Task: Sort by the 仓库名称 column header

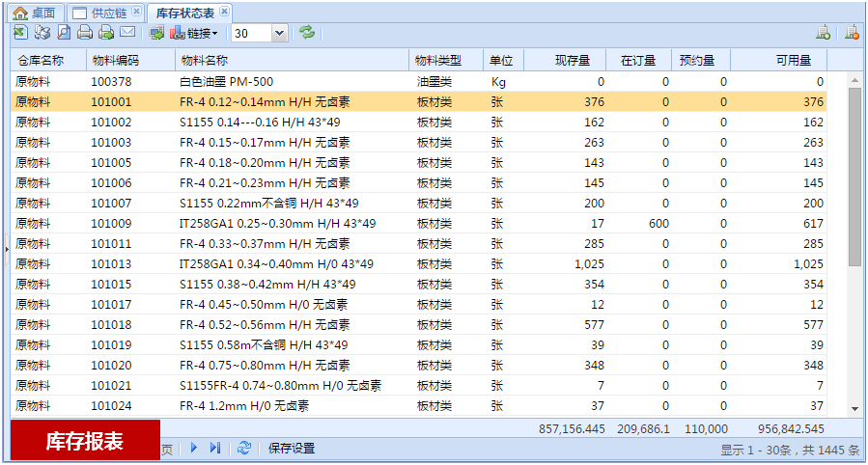Action: pyautogui.click(x=48, y=60)
